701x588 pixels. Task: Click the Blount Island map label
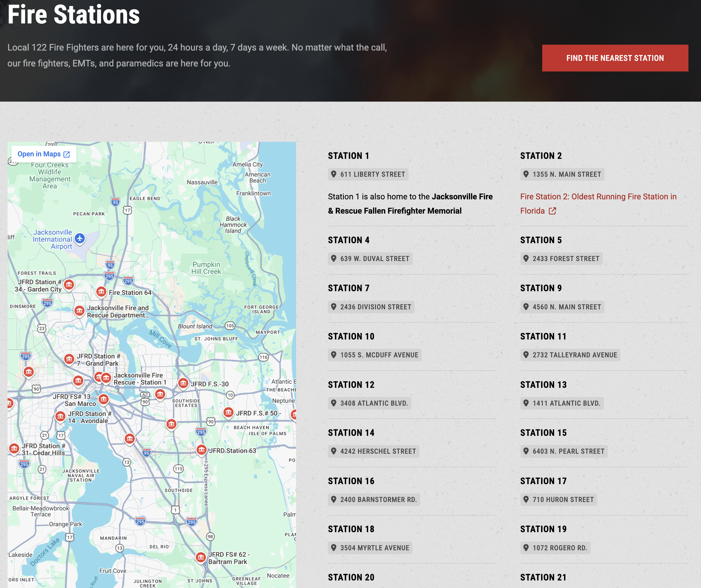[195, 326]
